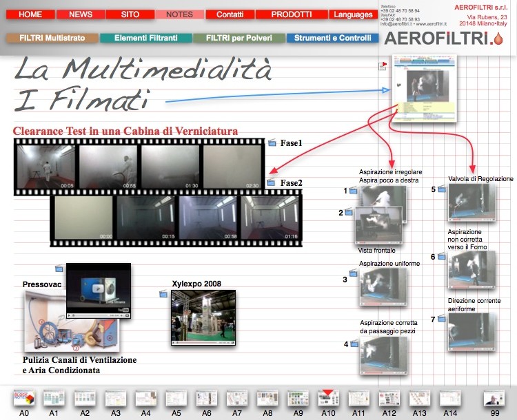Open the Contatti page

230,14
